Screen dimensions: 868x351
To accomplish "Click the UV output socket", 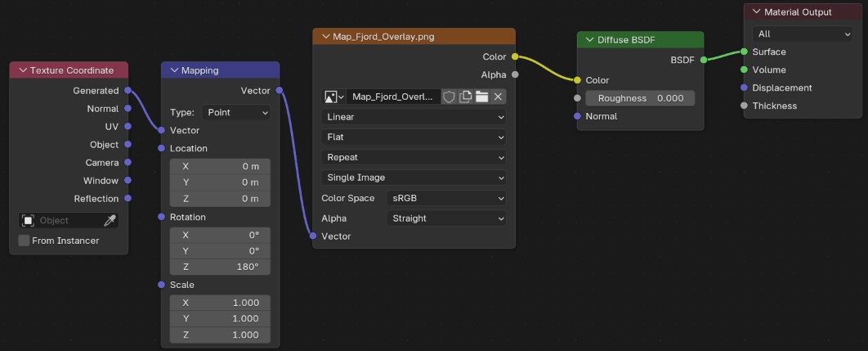I will coord(128,127).
